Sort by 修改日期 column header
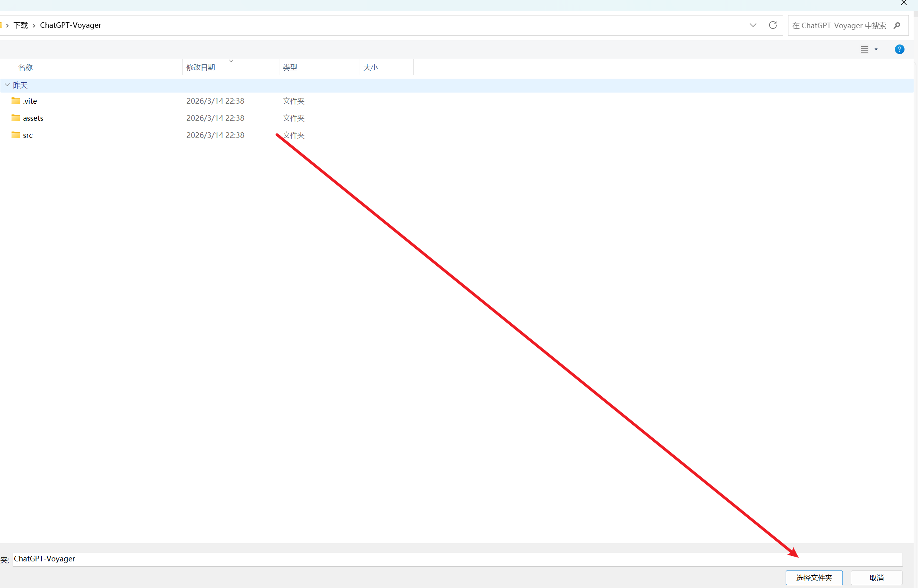918x588 pixels. click(201, 68)
